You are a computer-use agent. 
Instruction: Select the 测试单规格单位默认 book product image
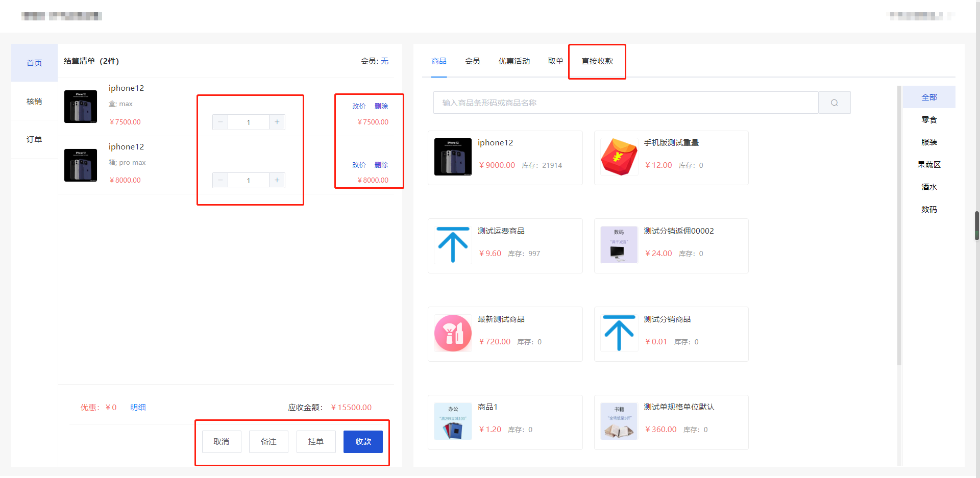[x=619, y=421]
